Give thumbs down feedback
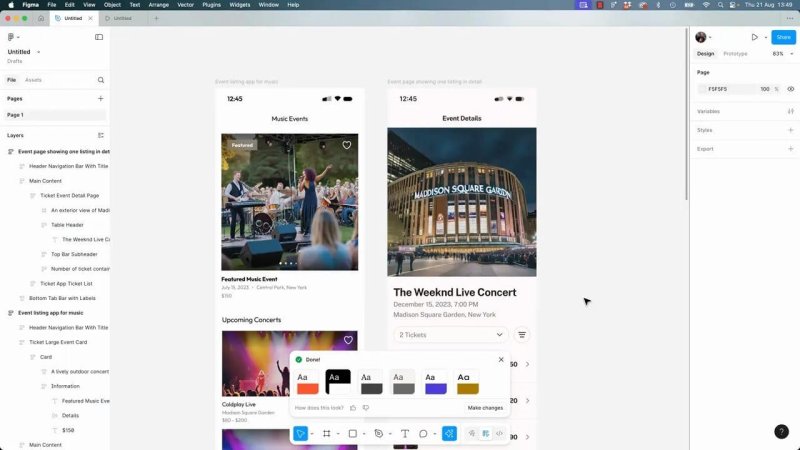 click(x=366, y=408)
